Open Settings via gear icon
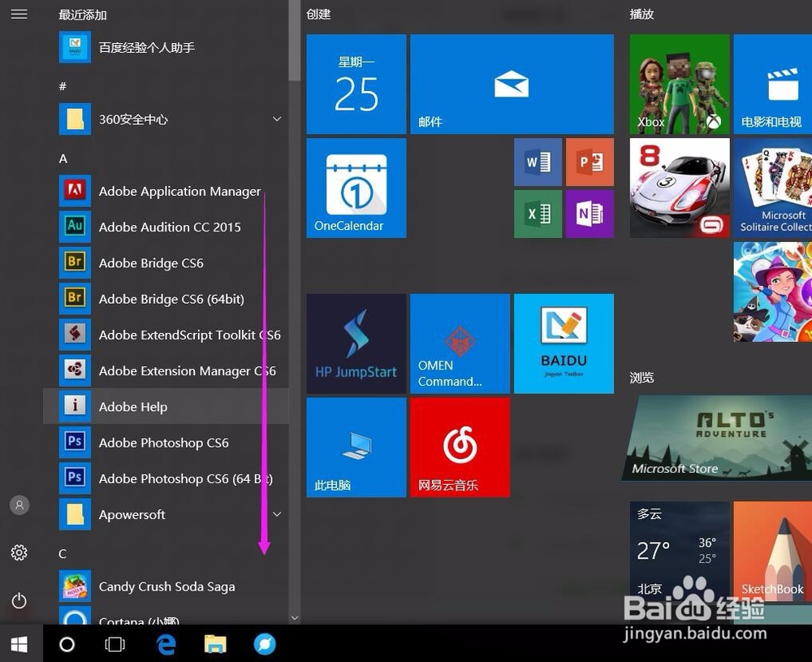 (19, 552)
